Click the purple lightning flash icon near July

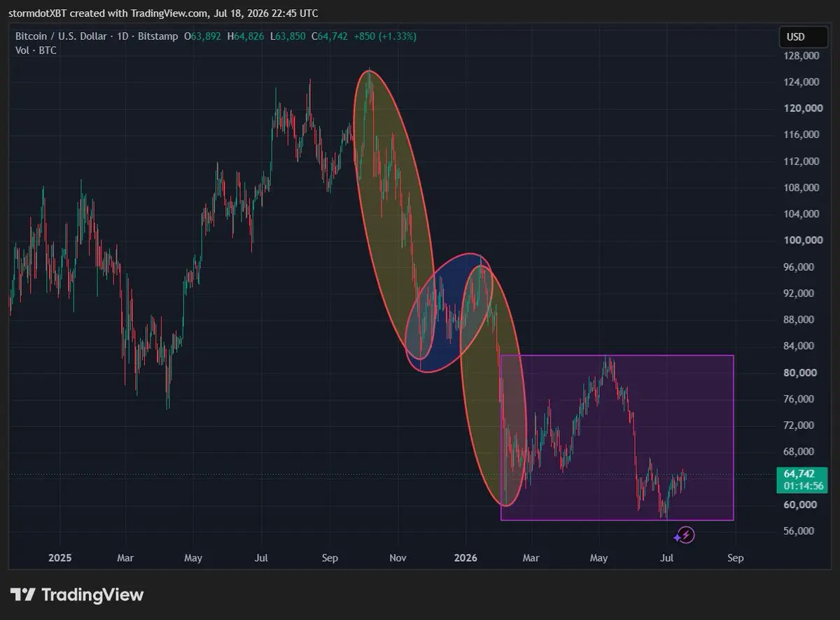pos(687,535)
